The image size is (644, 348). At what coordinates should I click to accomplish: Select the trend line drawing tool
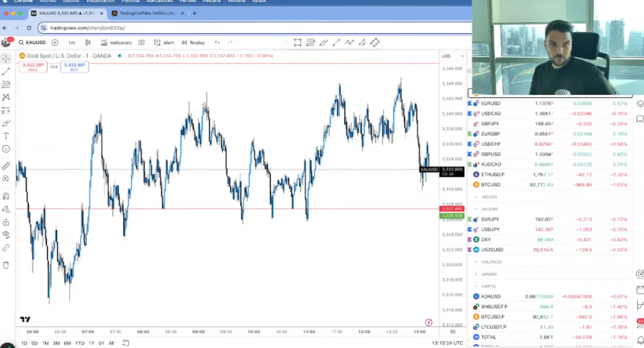click(6, 72)
